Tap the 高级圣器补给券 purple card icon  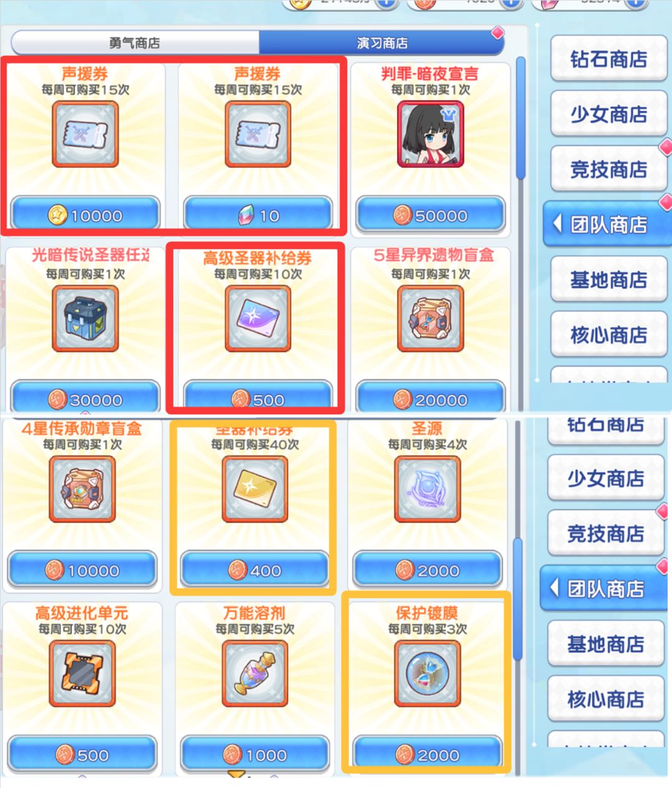258,318
